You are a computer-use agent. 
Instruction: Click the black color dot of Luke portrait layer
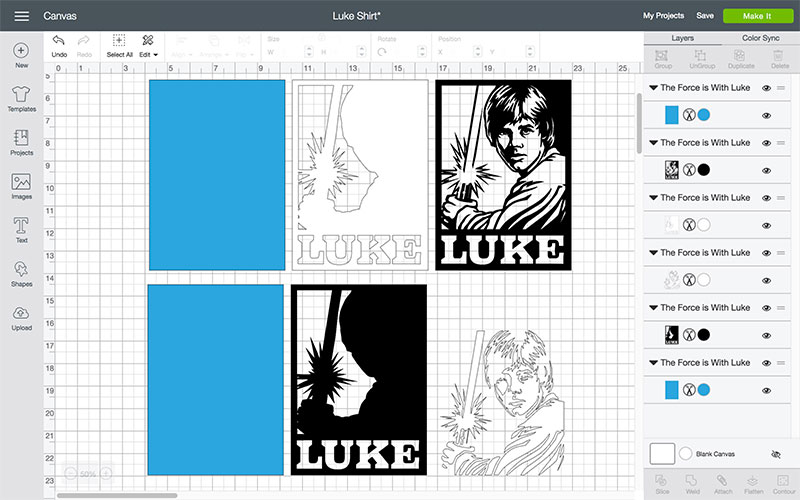[704, 170]
